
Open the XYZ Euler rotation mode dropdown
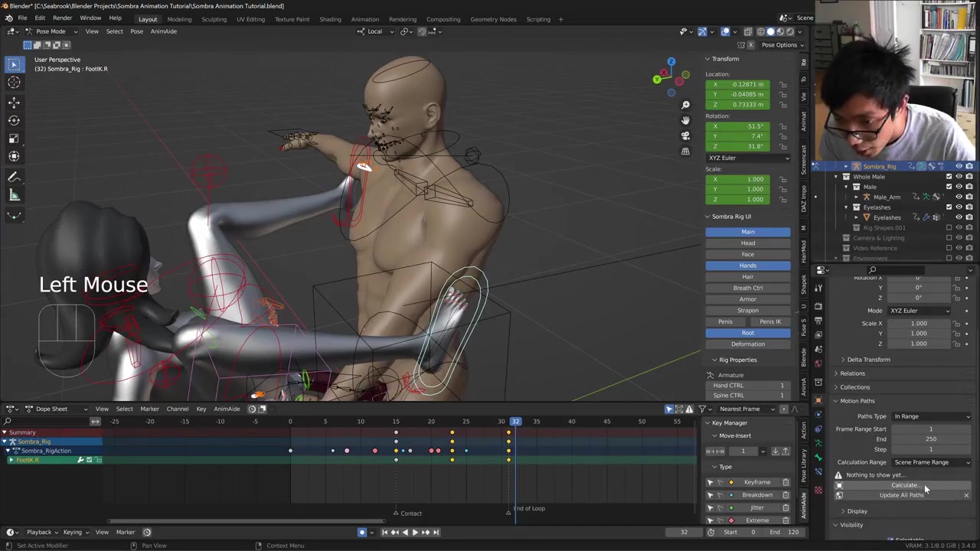[747, 158]
